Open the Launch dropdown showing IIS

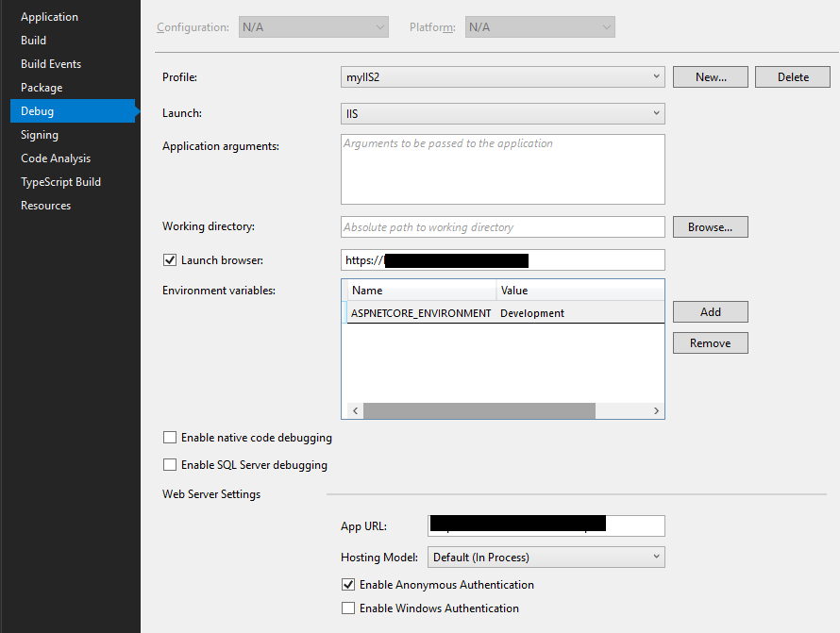(x=502, y=114)
